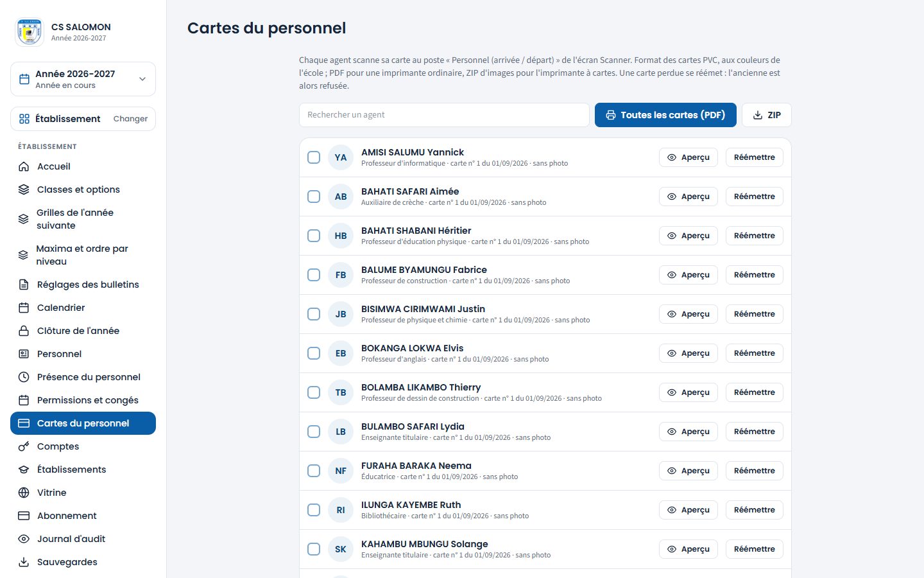
Task: Select the Cartes du personnel menu item
Action: click(83, 423)
